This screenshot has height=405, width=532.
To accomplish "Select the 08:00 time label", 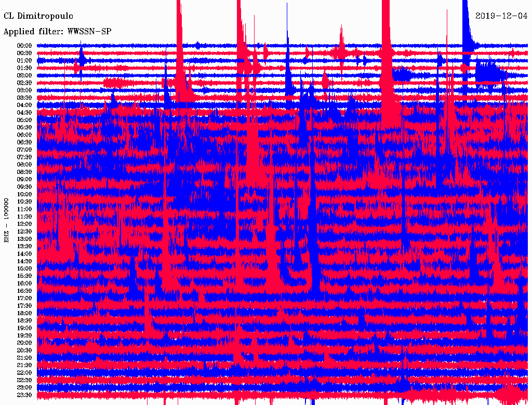I will (24, 165).
